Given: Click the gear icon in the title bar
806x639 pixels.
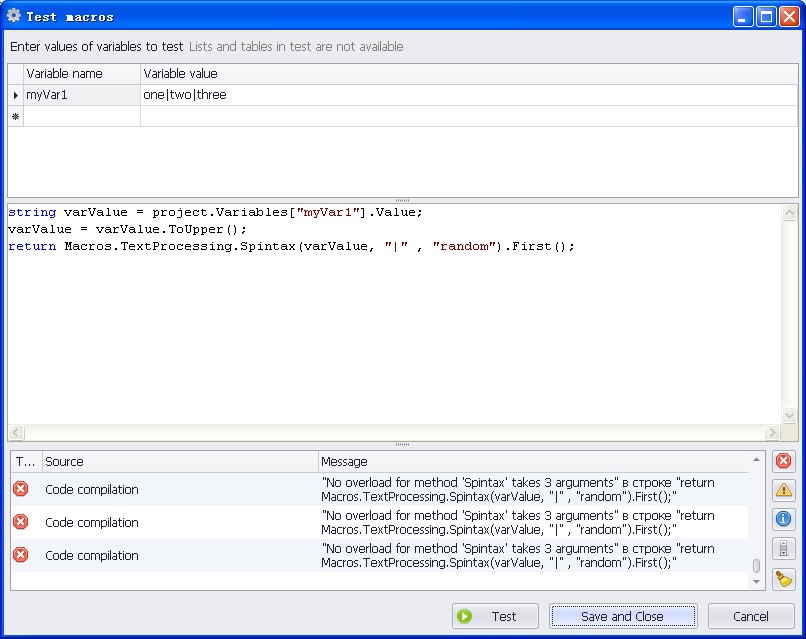Looking at the screenshot, I should pyautogui.click(x=14, y=16).
